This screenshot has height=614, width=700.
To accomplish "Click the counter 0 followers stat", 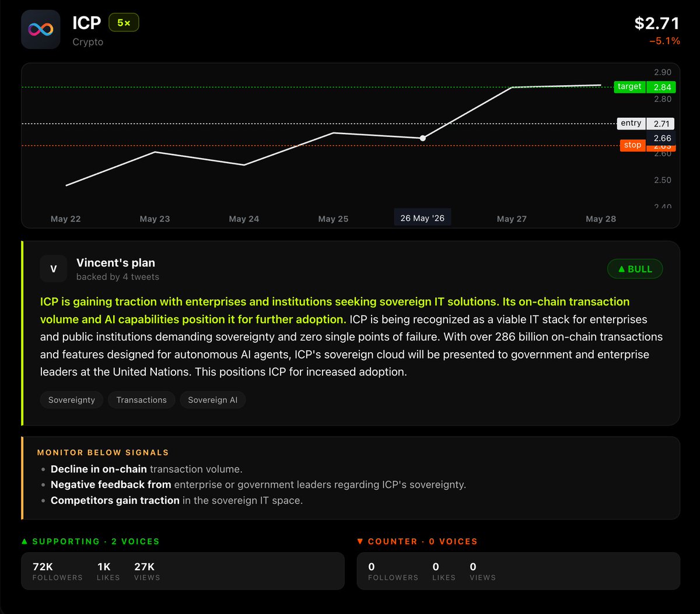I will [x=393, y=571].
